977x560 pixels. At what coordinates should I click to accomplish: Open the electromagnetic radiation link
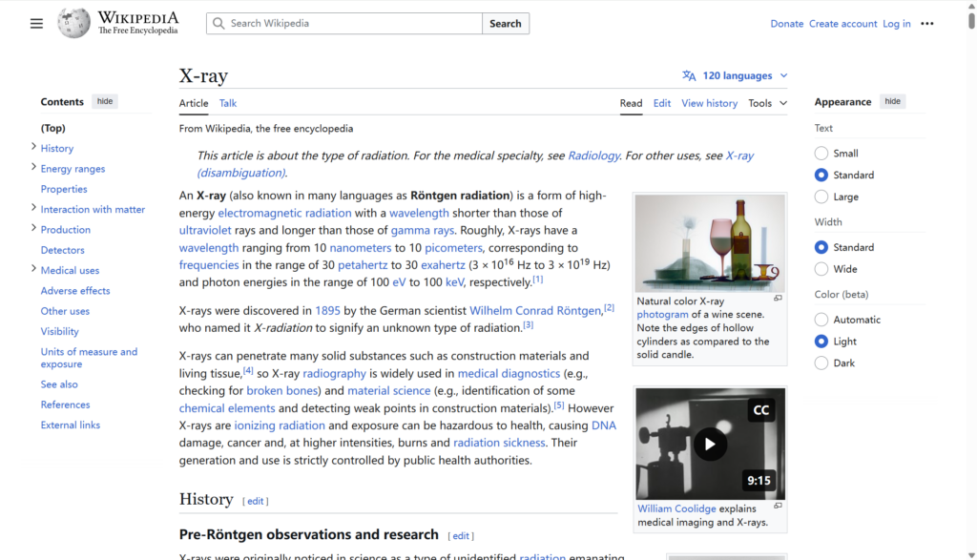coord(284,214)
